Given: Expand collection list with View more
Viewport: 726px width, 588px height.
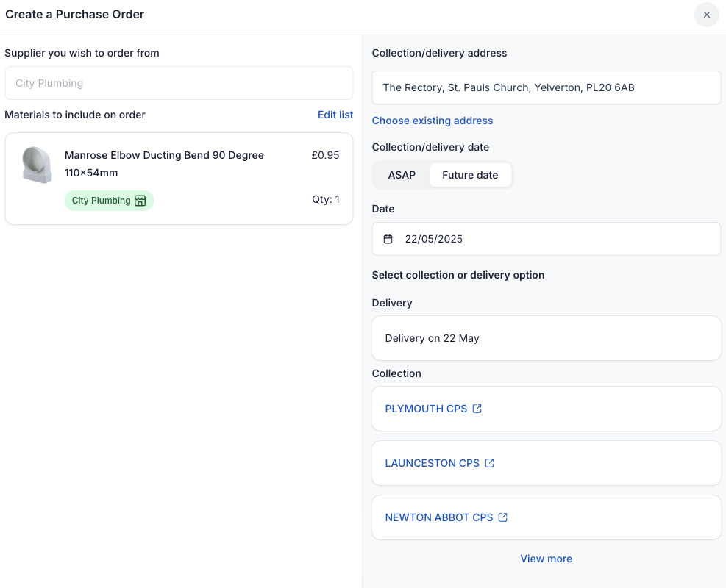Looking at the screenshot, I should pyautogui.click(x=546, y=559).
